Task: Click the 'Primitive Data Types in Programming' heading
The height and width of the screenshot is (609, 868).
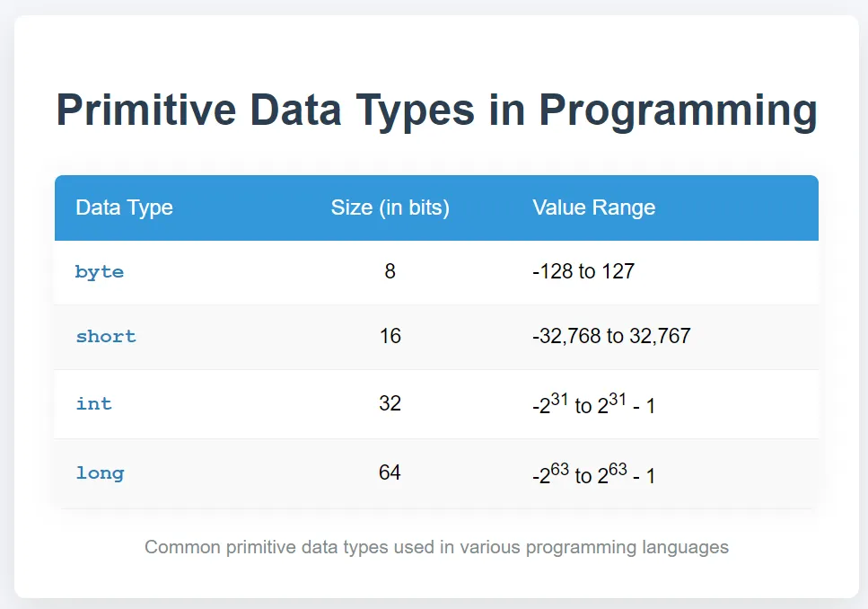Action: 436,110
